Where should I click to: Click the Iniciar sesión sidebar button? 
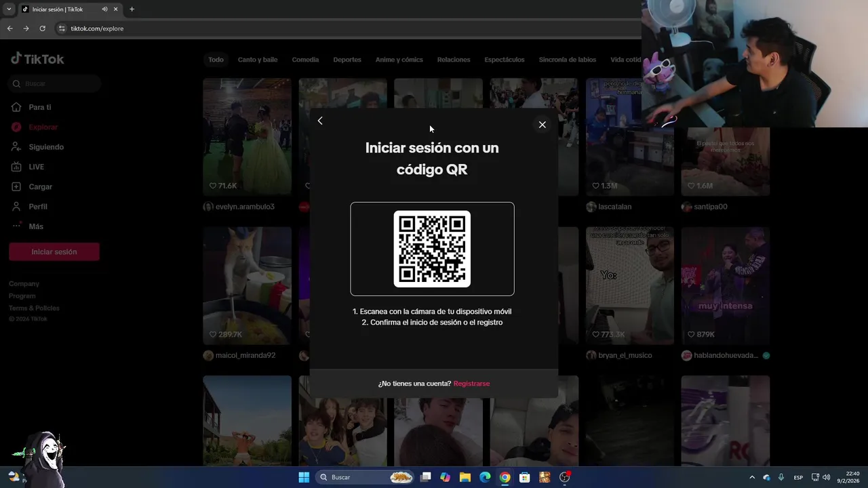point(54,251)
